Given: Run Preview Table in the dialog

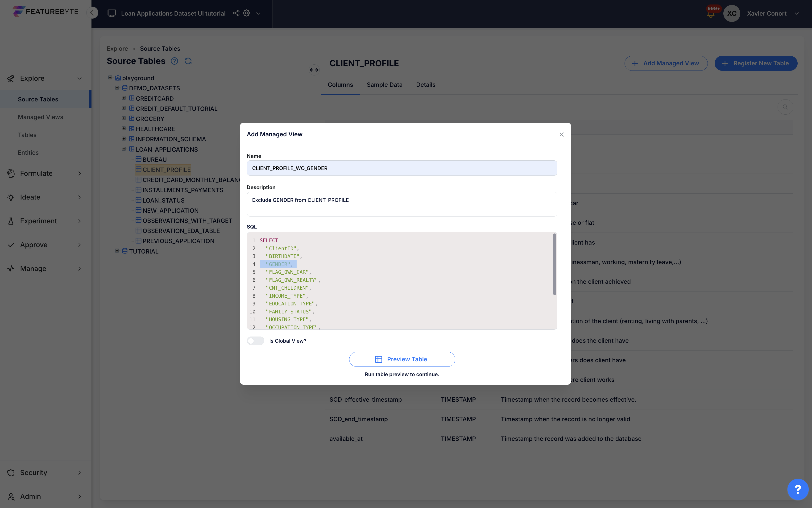Looking at the screenshot, I should (402, 359).
